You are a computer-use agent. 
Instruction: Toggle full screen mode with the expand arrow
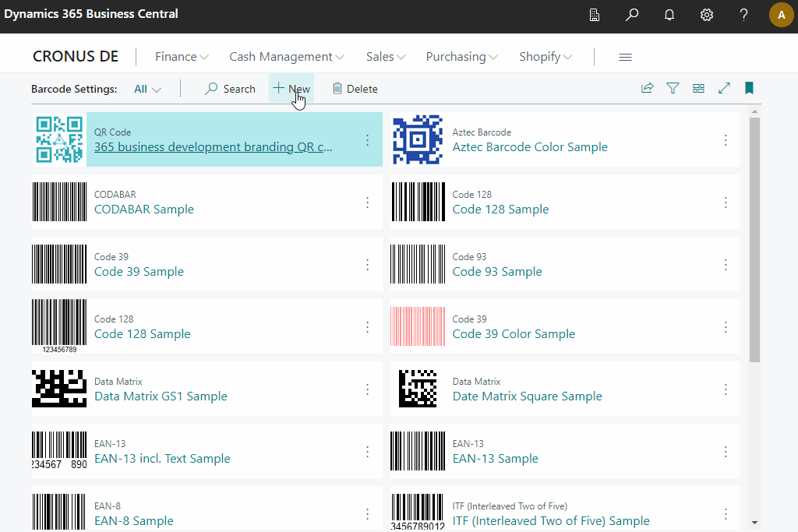724,88
